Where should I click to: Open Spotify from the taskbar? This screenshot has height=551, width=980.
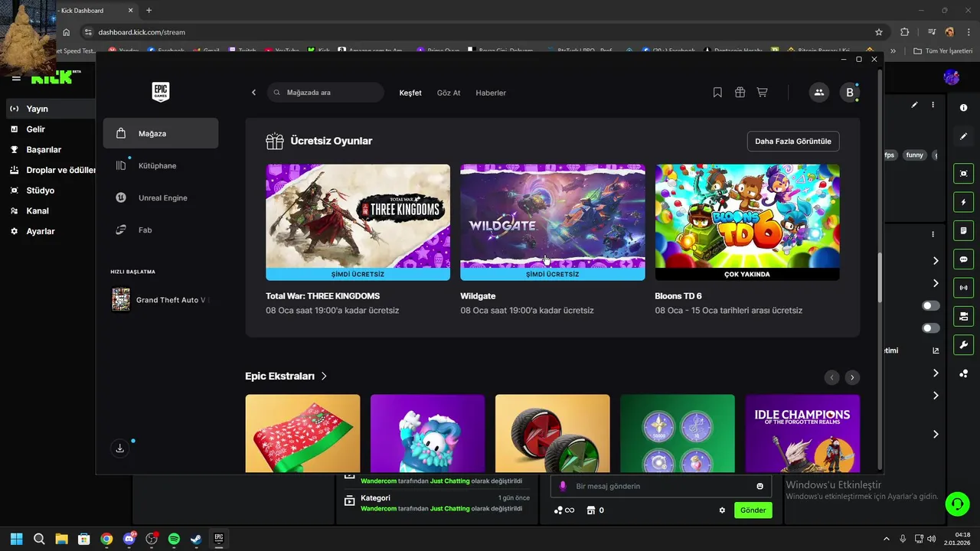click(174, 539)
